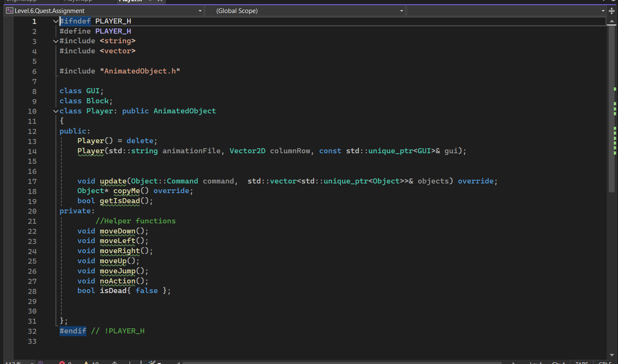Click the AnimatedObject.h include string
Screen dimensions: 618x364
(x=140, y=71)
